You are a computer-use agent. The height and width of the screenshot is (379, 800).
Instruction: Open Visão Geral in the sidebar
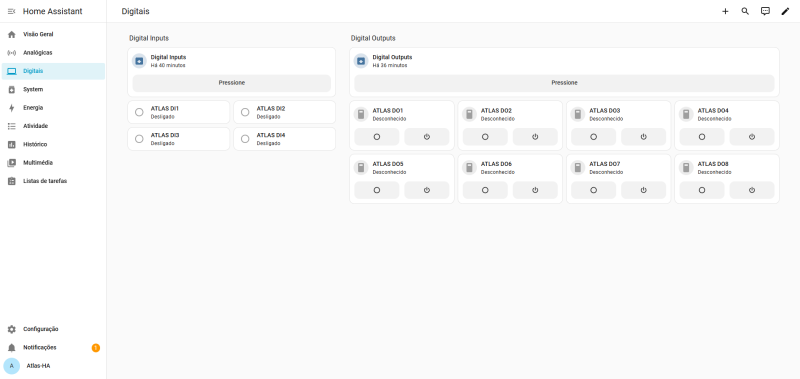pyautogui.click(x=53, y=35)
